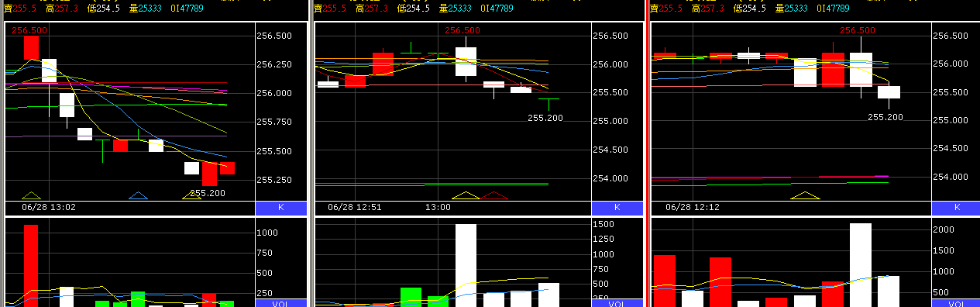Click the yellow triangle under the 255.200 label in 13:02 chart

tap(192, 196)
